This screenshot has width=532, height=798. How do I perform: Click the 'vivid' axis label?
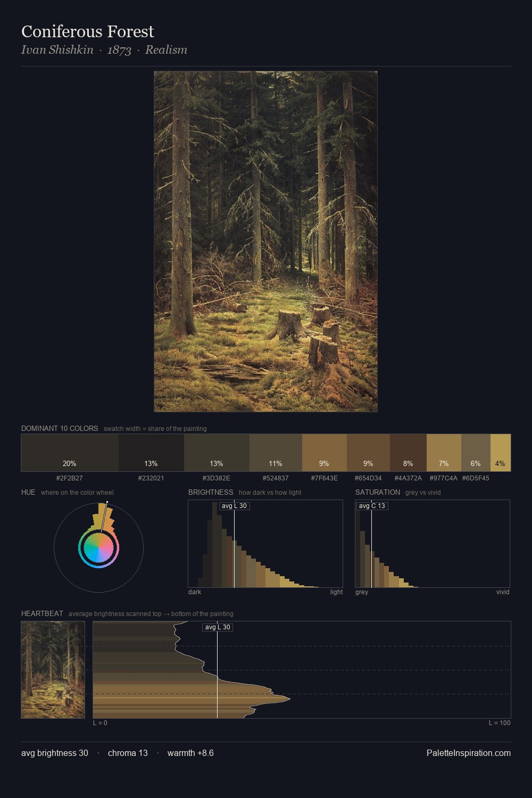click(x=503, y=592)
